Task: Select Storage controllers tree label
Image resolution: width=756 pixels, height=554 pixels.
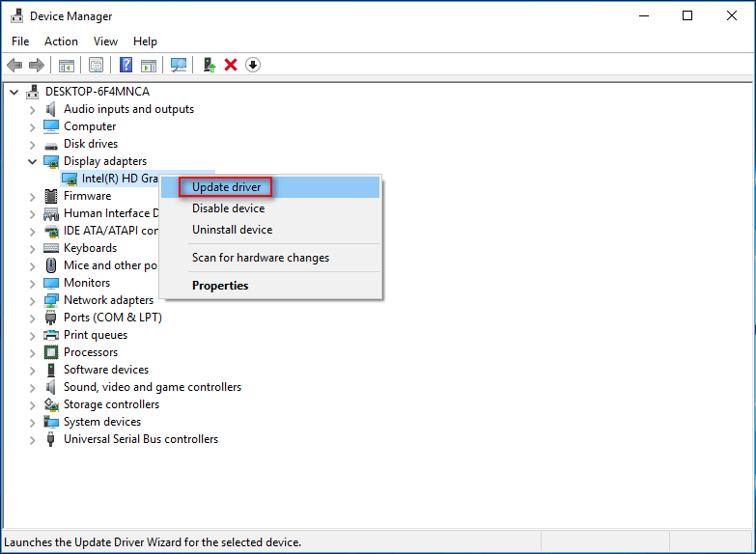Action: coord(111,404)
